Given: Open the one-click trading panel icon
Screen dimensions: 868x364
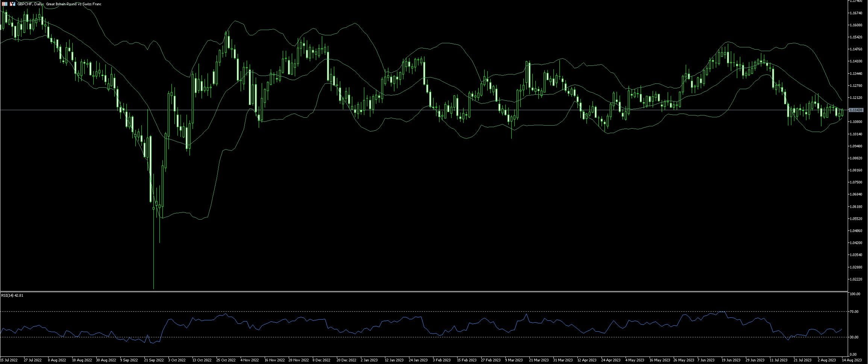Looking at the screenshot, I should [12, 4].
